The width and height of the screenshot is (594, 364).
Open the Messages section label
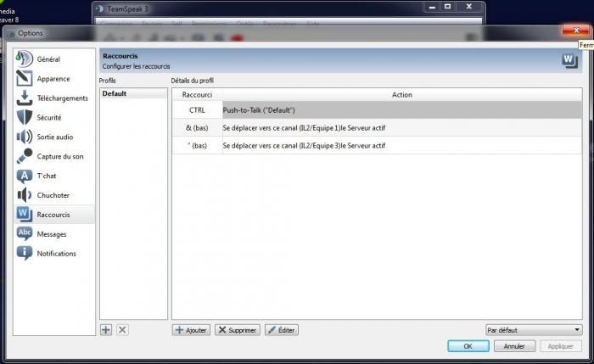52,234
